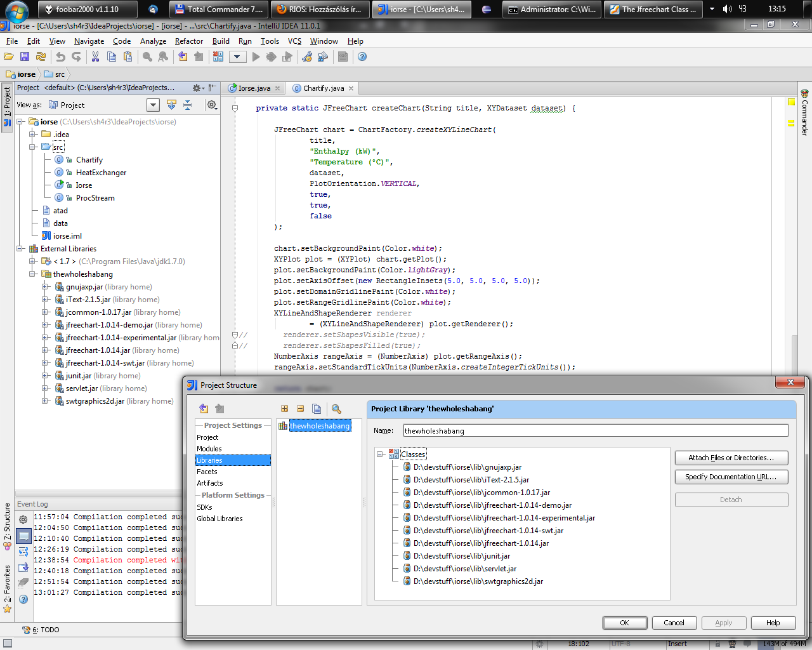Select Global Libraries under Platform Settings
The height and width of the screenshot is (650, 812).
tap(219, 519)
